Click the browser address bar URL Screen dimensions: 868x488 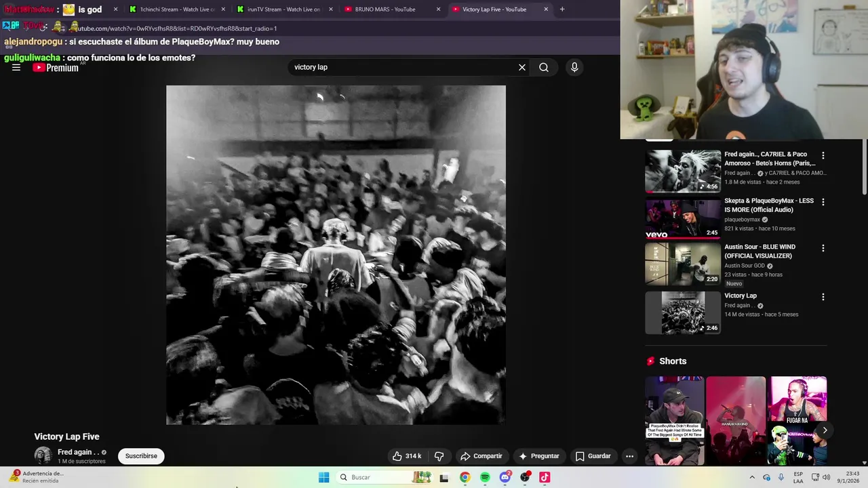(x=176, y=28)
